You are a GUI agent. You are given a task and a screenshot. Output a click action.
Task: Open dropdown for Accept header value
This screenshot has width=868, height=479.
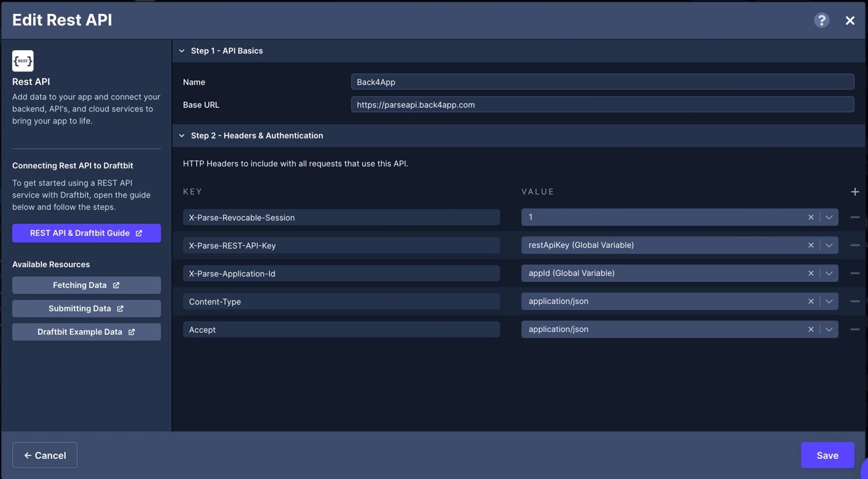pyautogui.click(x=829, y=329)
